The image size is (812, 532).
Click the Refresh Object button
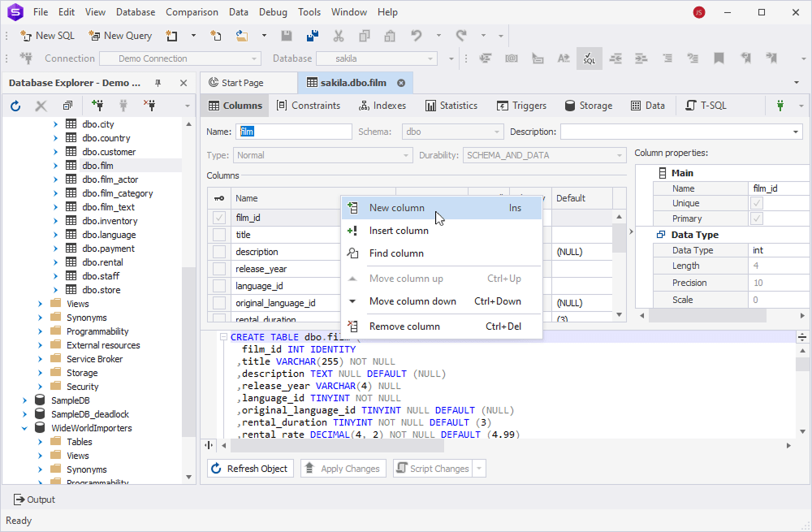[250, 469]
